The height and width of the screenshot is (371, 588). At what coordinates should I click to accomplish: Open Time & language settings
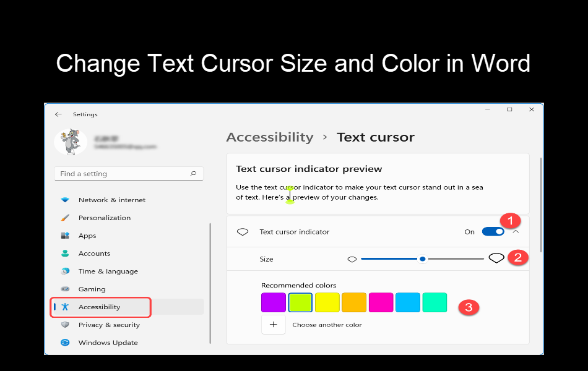coord(108,271)
